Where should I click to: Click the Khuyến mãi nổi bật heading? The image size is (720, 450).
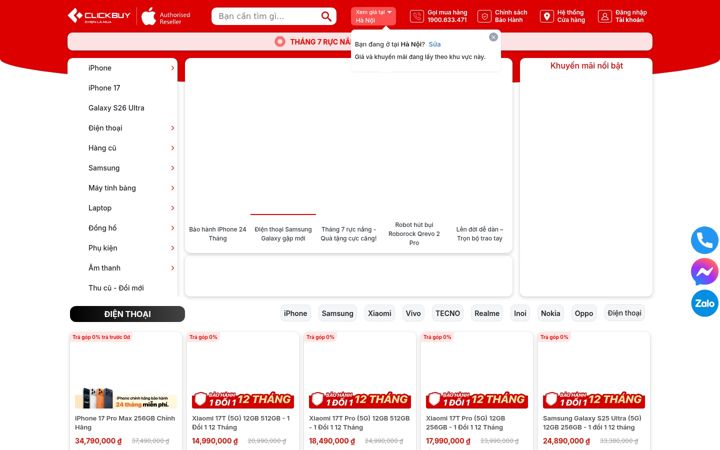click(586, 66)
